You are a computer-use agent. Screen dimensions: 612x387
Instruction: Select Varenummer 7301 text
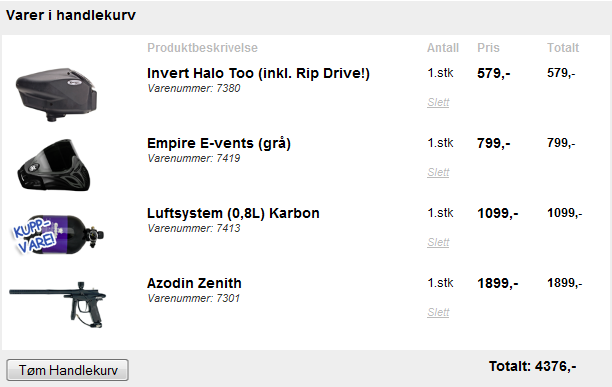point(194,298)
